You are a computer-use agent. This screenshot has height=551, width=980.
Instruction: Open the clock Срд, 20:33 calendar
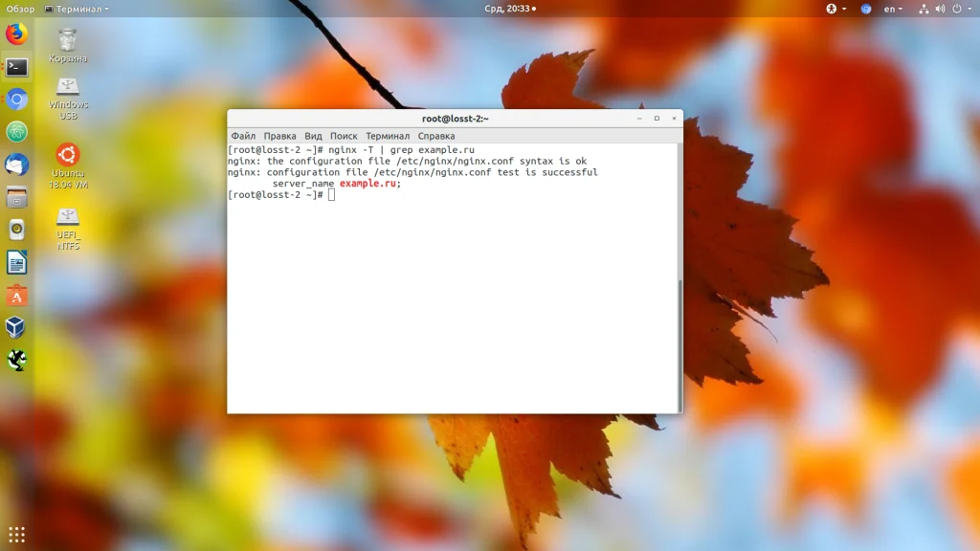510,9
